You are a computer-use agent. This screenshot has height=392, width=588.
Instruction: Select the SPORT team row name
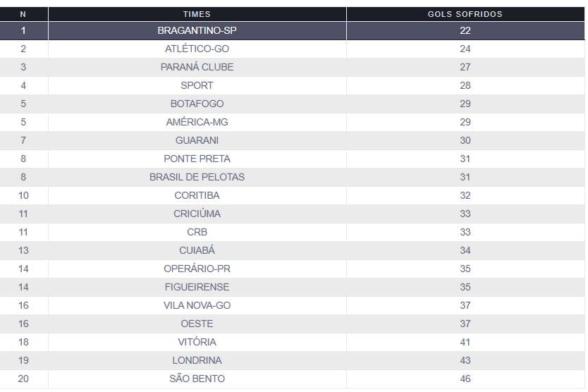coord(197,86)
